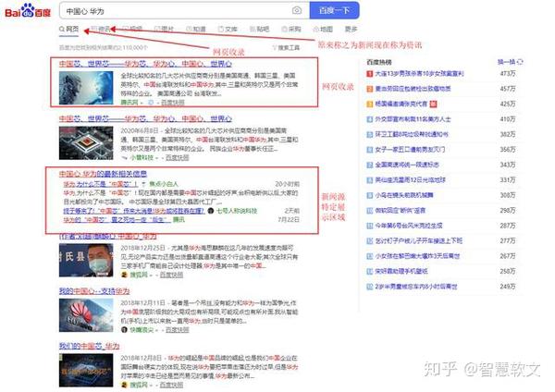
Task: Open the 采购 tab
Action: point(291,29)
